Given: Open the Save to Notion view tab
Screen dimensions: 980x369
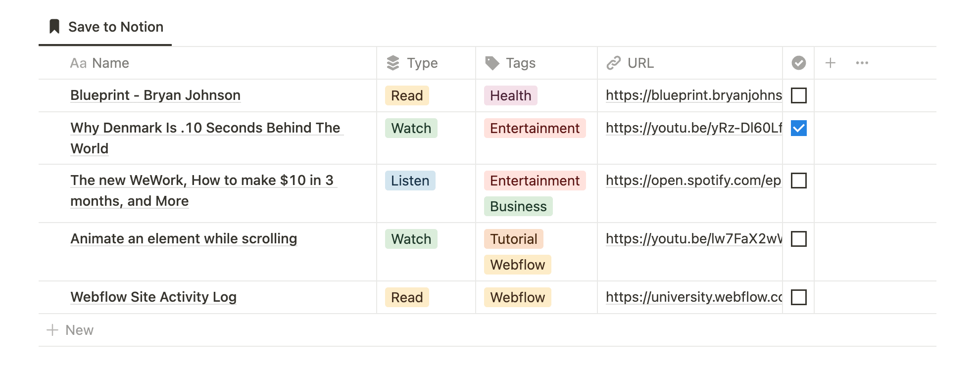Looking at the screenshot, I should 105,27.
